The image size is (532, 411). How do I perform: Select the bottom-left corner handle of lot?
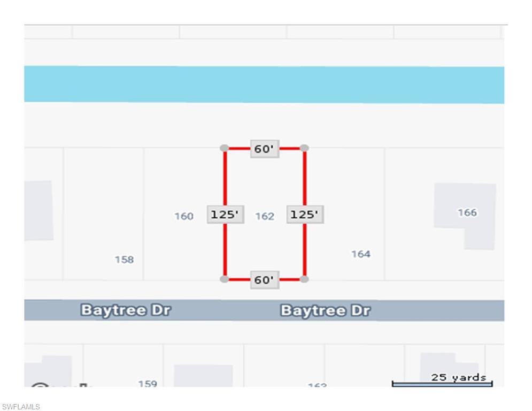click(225, 279)
